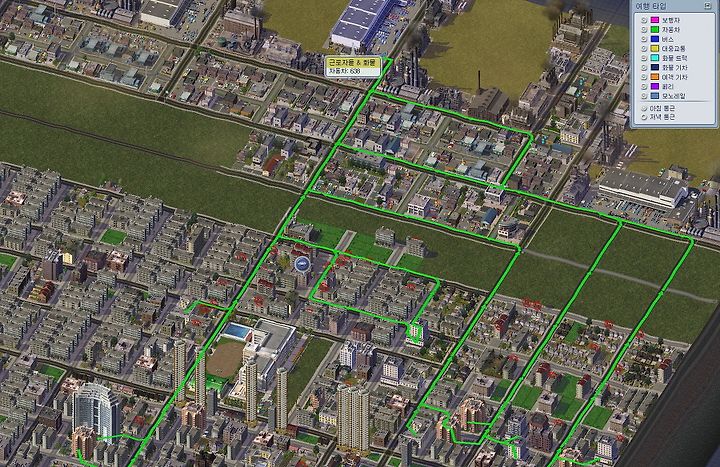Click the orange 여객 기차 color swatch
This screenshot has width=720, height=467.
pos(655,77)
